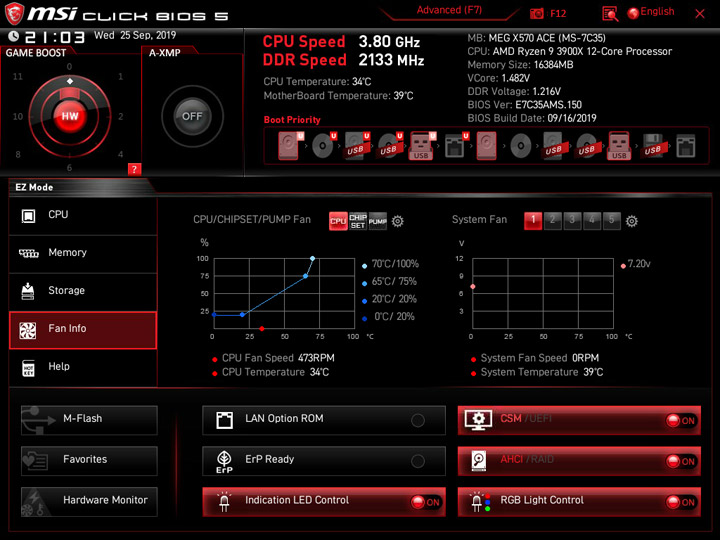Select the CHIPSET fan button
720x540 pixels.
[358, 221]
